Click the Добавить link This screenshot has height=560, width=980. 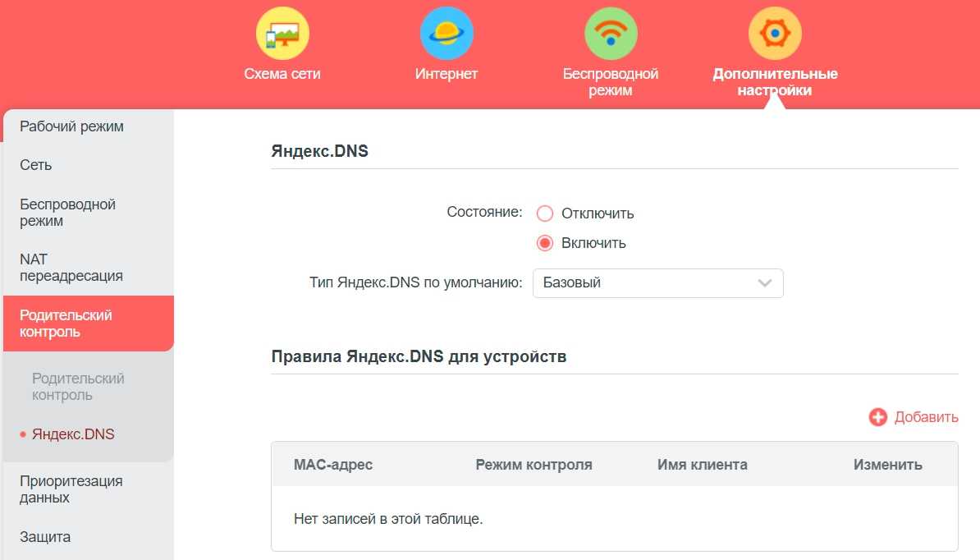pyautogui.click(x=927, y=417)
